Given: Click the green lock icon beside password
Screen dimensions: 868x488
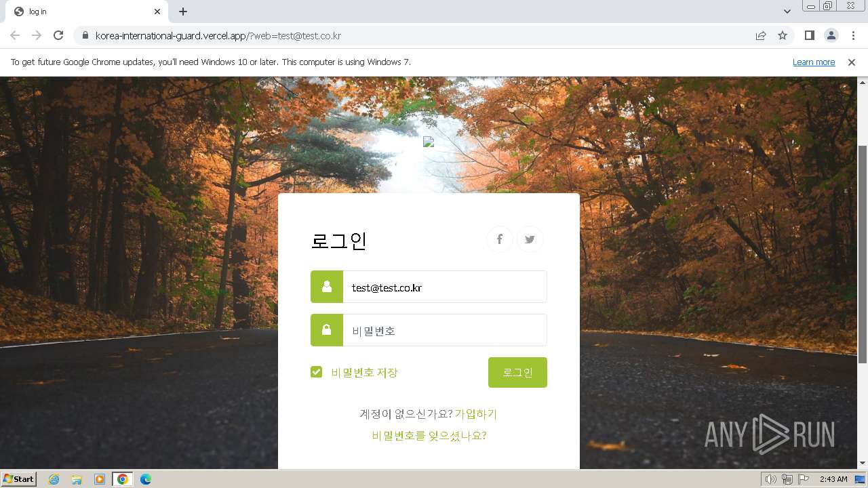Looking at the screenshot, I should [x=327, y=330].
